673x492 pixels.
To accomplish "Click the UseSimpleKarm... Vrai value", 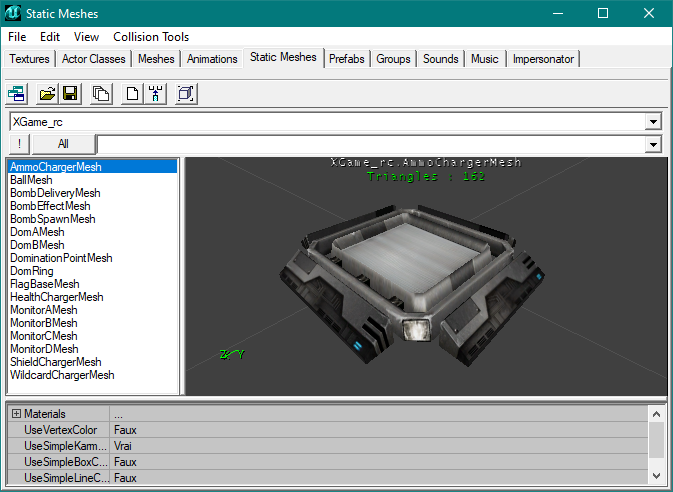I will click(379, 446).
